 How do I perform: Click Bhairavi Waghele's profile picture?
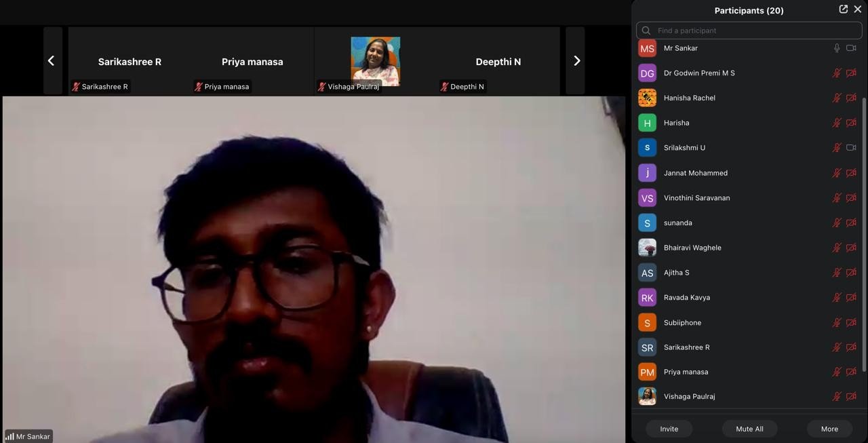(647, 248)
